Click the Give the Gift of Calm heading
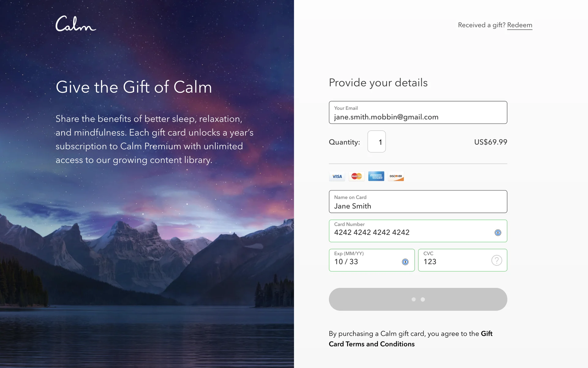The width and height of the screenshot is (588, 368). tap(134, 87)
